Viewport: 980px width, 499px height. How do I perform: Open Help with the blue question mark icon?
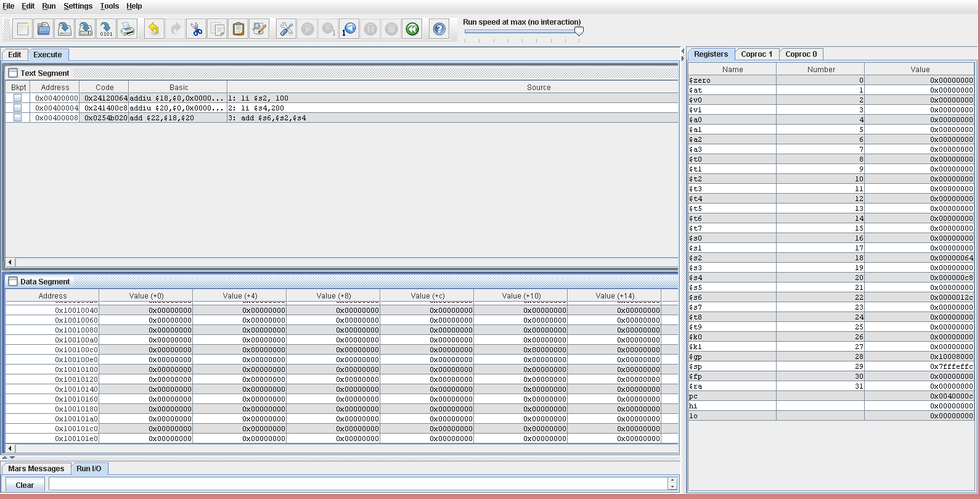click(x=439, y=29)
